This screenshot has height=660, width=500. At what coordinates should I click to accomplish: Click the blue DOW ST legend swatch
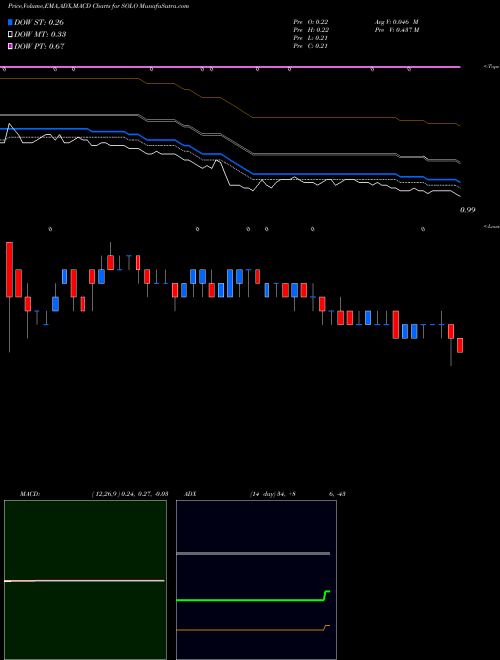click(10, 22)
